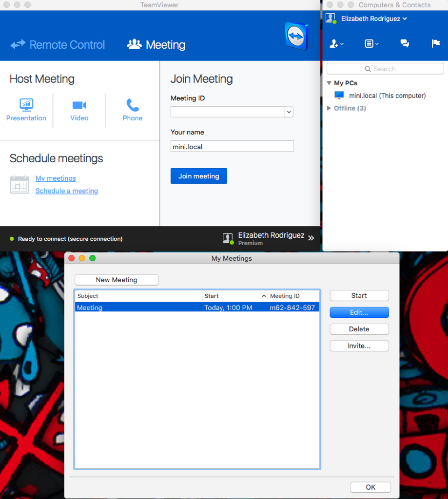This screenshot has height=499, width=448.
Task: Click the contacts view options icon
Action: click(371, 43)
